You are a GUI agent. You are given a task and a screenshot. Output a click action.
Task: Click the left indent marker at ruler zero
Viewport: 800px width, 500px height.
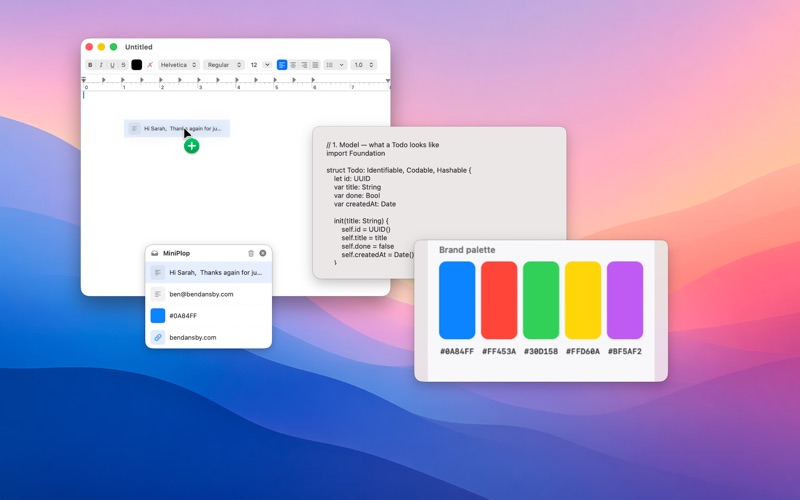tap(84, 80)
